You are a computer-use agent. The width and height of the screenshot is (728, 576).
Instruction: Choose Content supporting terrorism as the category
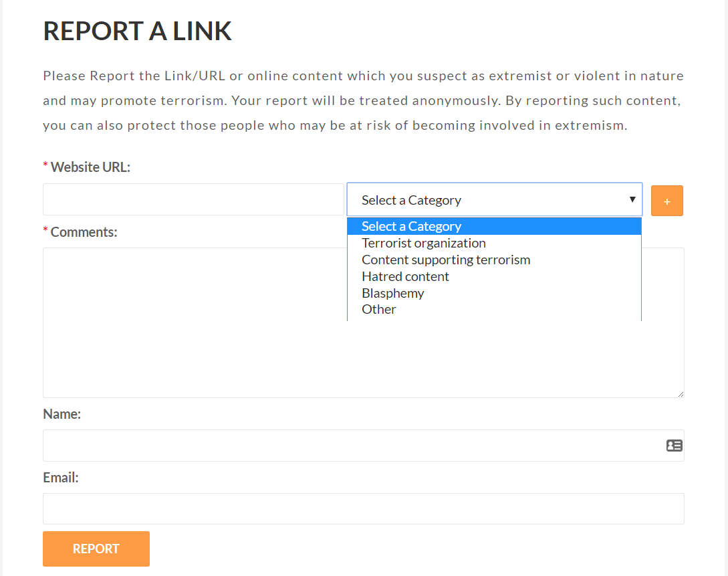pos(446,260)
